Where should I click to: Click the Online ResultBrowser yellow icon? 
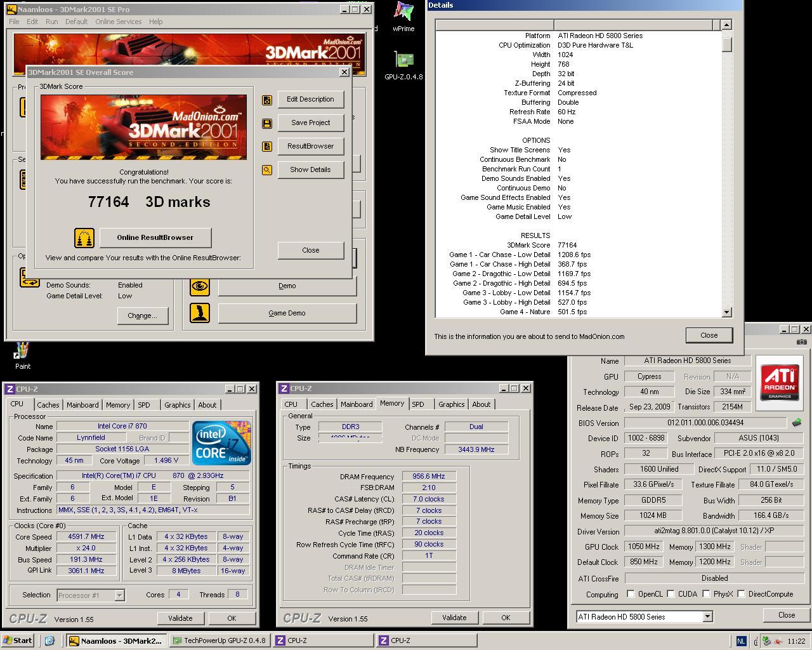coord(84,238)
